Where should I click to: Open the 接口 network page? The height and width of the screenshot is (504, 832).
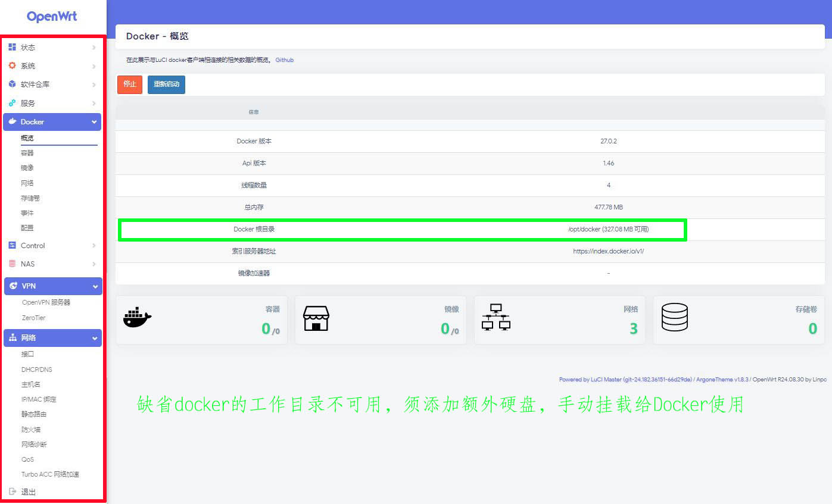(x=27, y=354)
